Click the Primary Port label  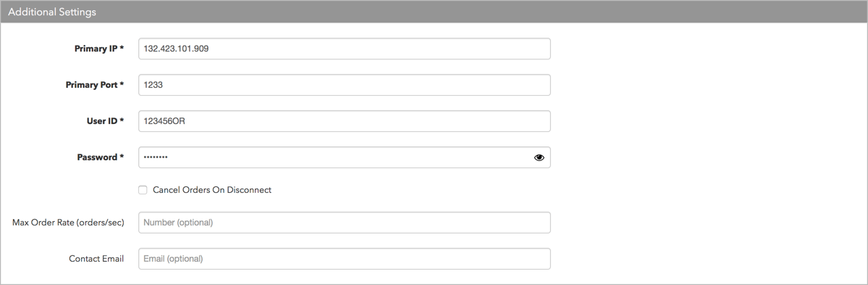(95, 85)
